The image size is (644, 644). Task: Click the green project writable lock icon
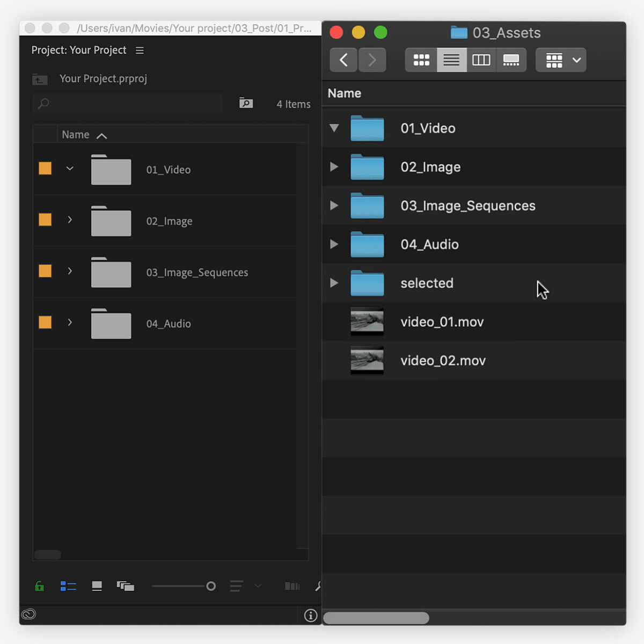[39, 586]
